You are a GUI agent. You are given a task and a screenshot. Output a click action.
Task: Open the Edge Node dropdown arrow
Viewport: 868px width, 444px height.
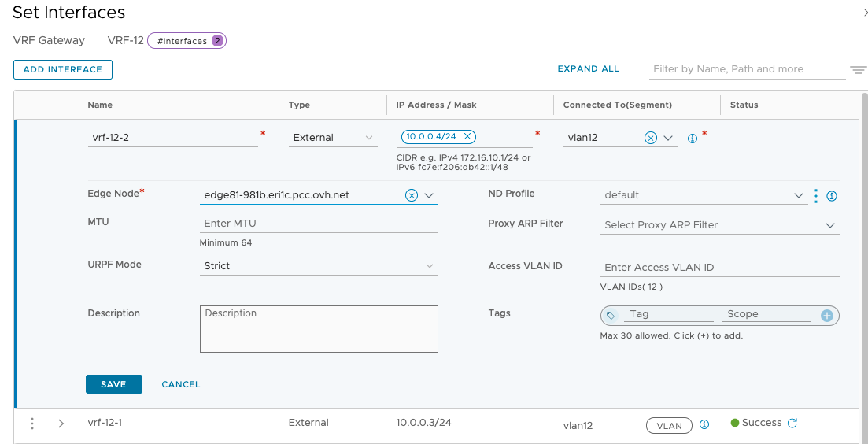[x=430, y=196]
